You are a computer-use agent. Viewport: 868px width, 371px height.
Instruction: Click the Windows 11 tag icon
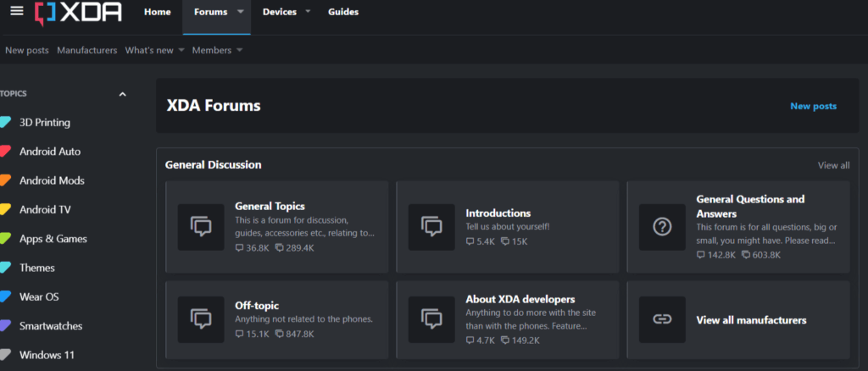pos(5,355)
